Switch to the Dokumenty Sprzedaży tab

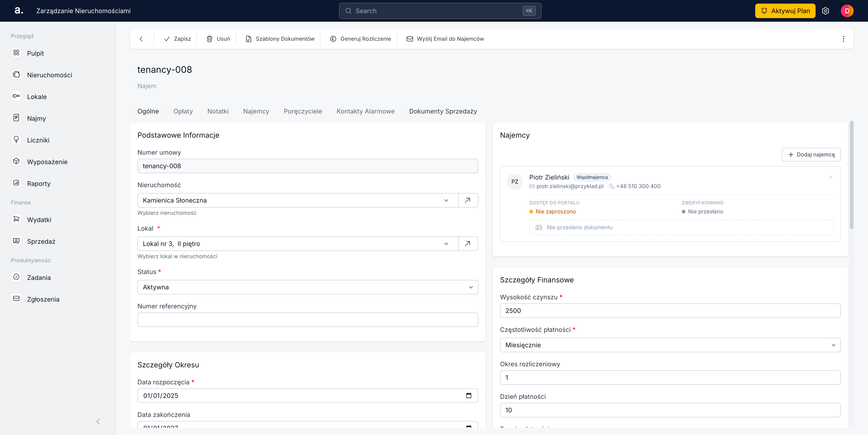[x=443, y=111]
